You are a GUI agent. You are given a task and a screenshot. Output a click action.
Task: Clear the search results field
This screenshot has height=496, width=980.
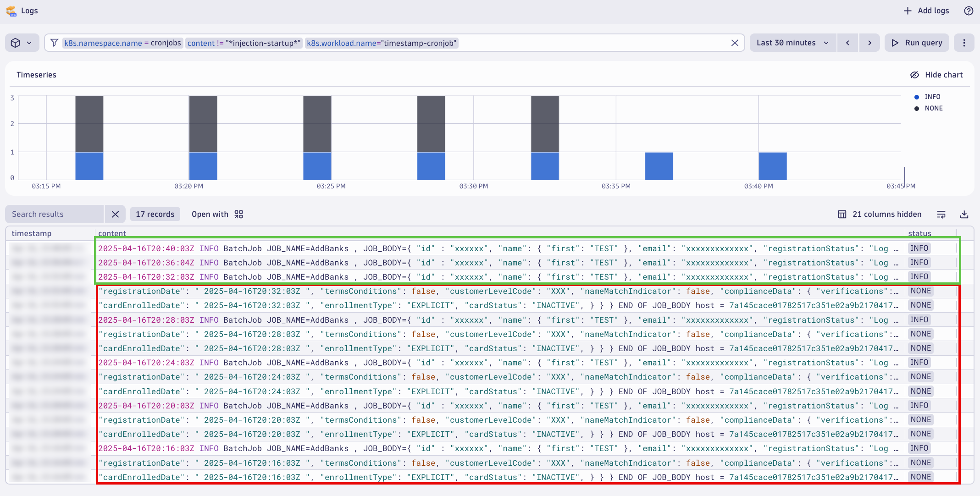(115, 214)
